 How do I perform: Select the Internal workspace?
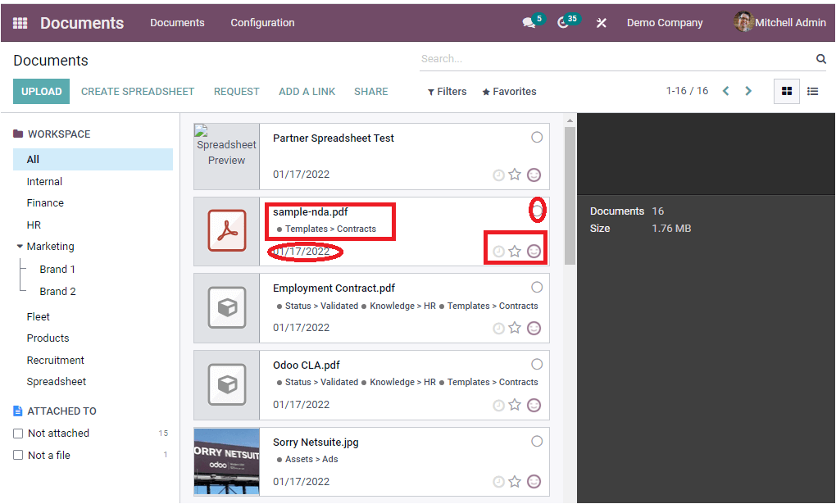[x=45, y=181]
